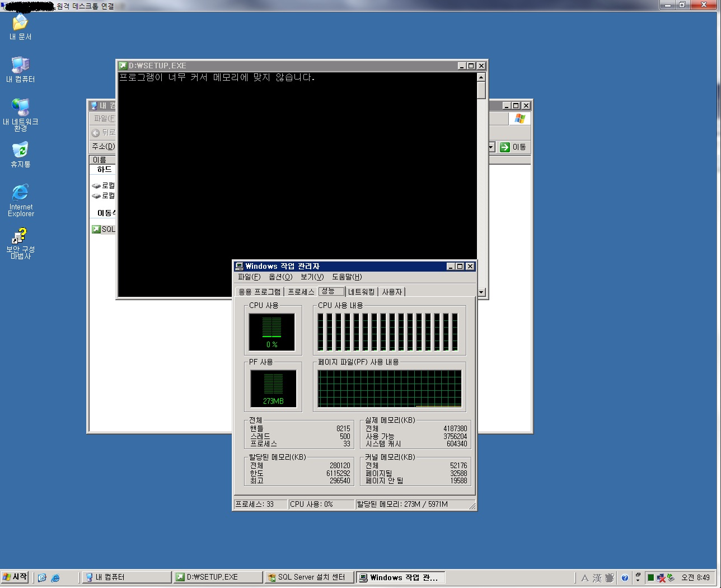
Task: Click the language bar help icon
Action: [x=625, y=578]
